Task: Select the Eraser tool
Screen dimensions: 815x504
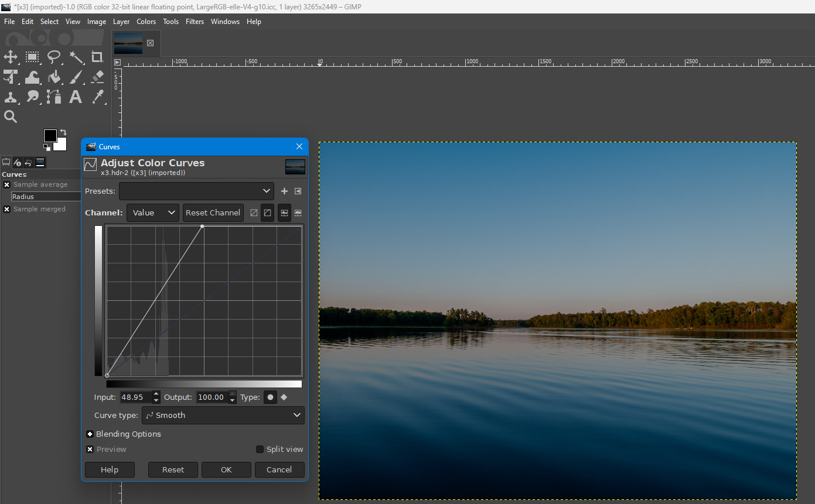Action: tap(97, 77)
